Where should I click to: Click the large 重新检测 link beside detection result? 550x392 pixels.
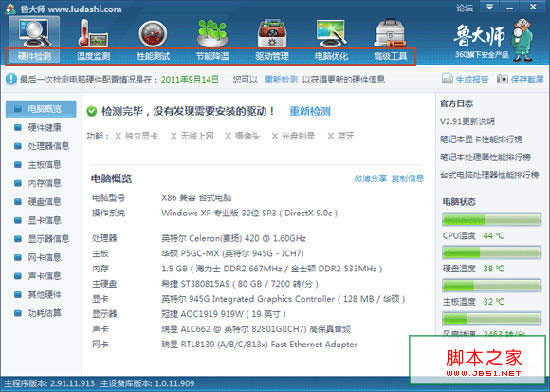pos(310,111)
